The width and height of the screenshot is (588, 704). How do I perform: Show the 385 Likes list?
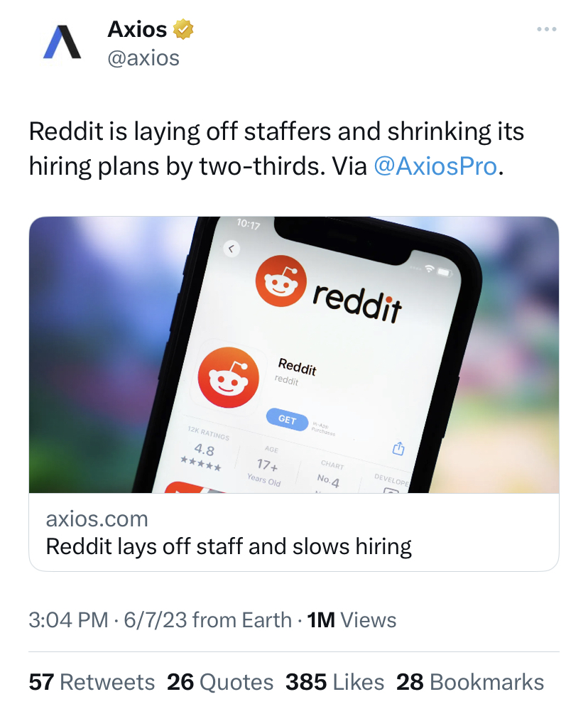click(x=334, y=682)
